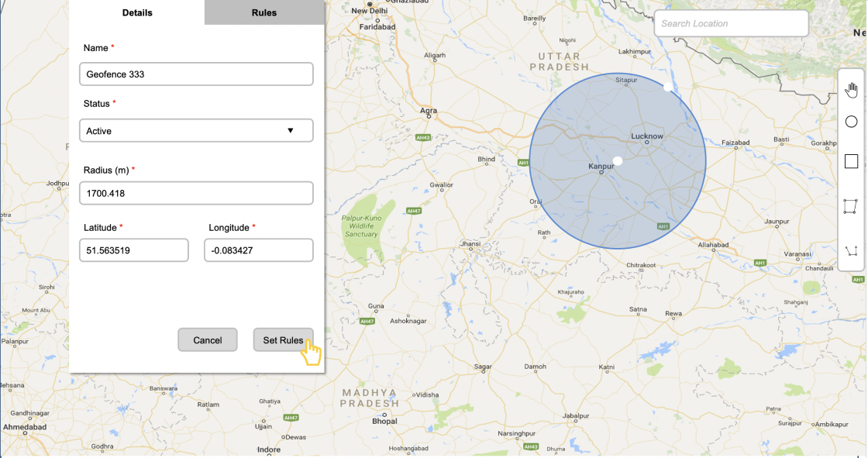
Task: Select the geofence center handle
Action: click(618, 160)
